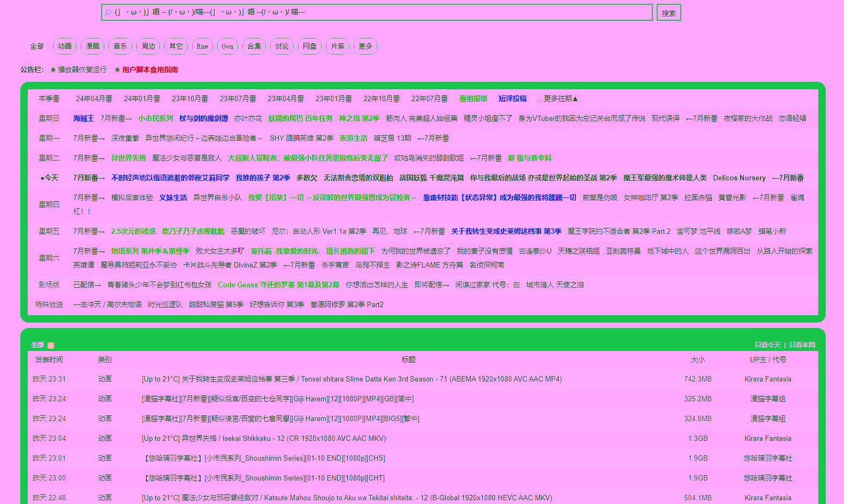Switch to the 动画 category tab

click(x=65, y=47)
